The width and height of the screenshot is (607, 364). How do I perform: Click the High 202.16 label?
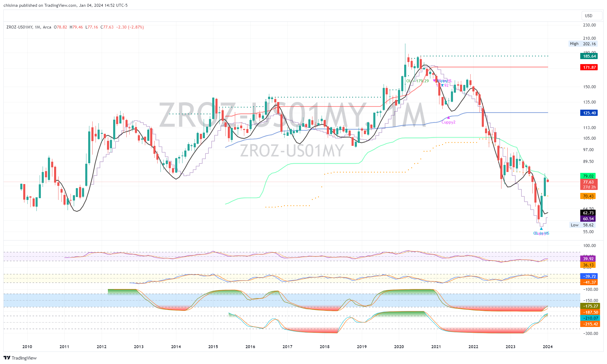pyautogui.click(x=583, y=44)
